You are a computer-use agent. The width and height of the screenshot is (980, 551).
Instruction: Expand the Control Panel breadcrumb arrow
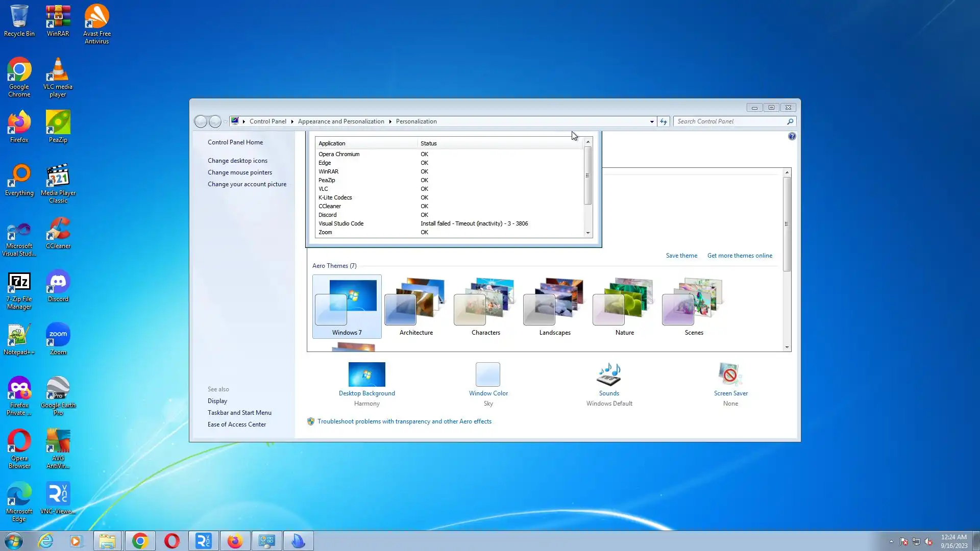[x=292, y=121]
